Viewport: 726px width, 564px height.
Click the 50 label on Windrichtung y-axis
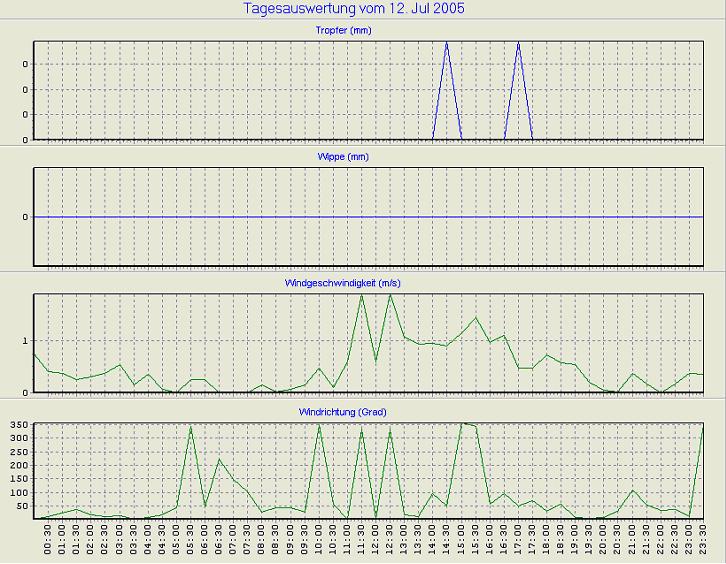point(22,506)
